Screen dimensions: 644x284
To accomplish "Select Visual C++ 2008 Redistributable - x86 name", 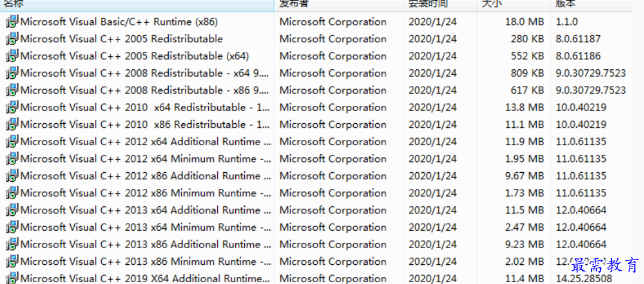I will [x=145, y=90].
